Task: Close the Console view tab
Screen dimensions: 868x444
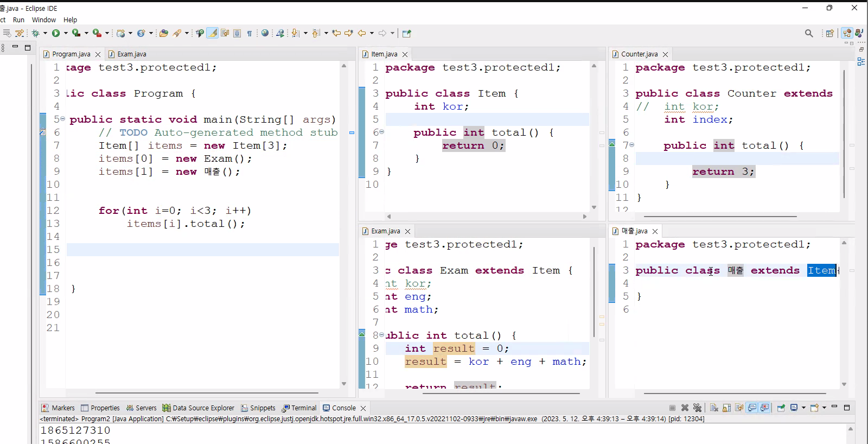Action: 363,408
